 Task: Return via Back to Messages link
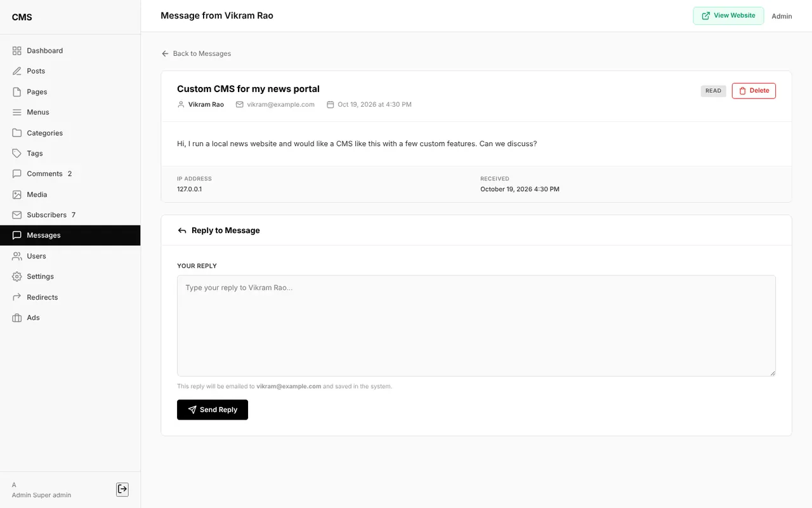(196, 54)
